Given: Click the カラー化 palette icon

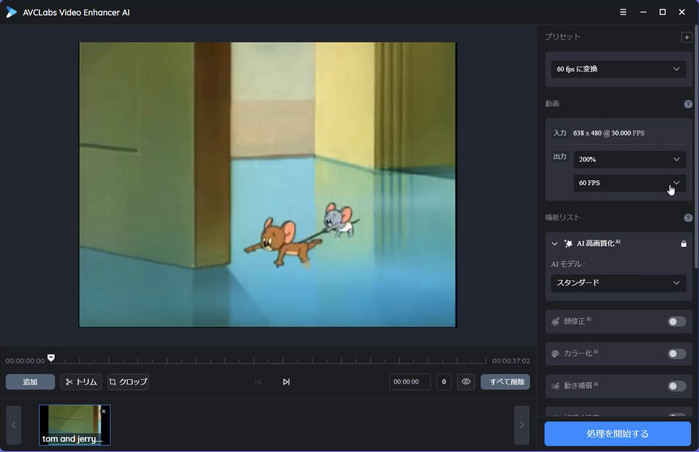Looking at the screenshot, I should [555, 353].
